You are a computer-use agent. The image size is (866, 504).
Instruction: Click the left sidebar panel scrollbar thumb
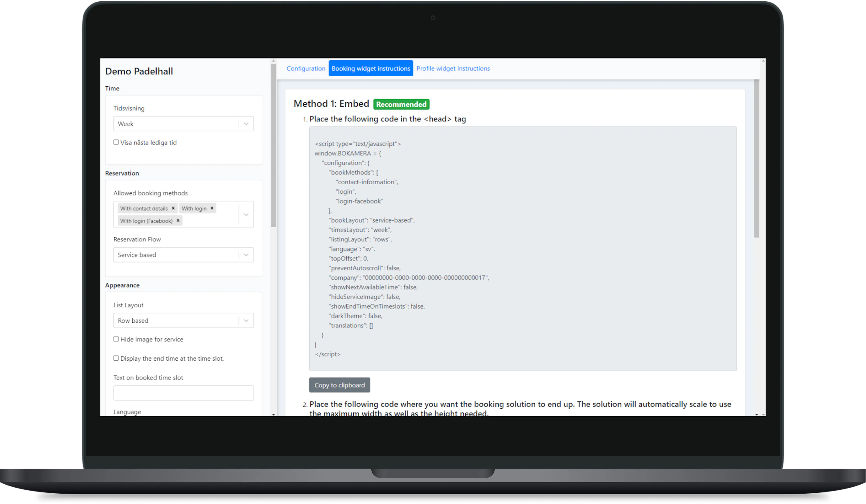274,146
